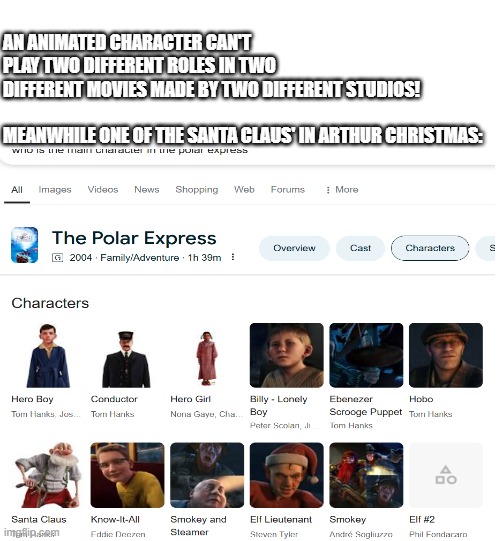Select the Placeholder image icon for Elf #2
500x541 pixels.
click(446, 475)
